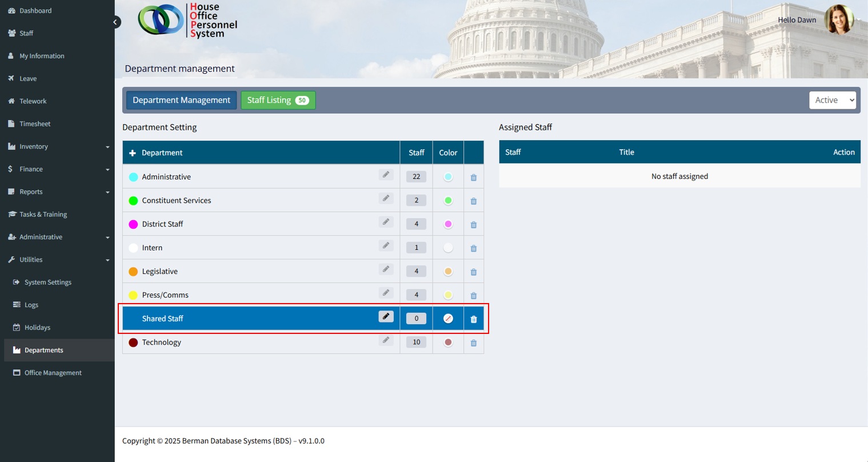The height and width of the screenshot is (462, 868).
Task: Go to Office Management page
Action: 53,373
